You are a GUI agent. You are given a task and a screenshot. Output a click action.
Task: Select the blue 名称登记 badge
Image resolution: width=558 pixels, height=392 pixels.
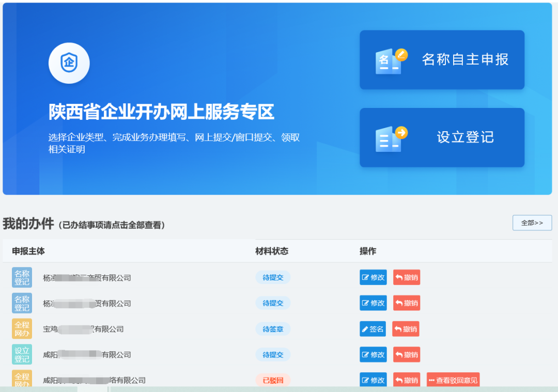coord(22,277)
